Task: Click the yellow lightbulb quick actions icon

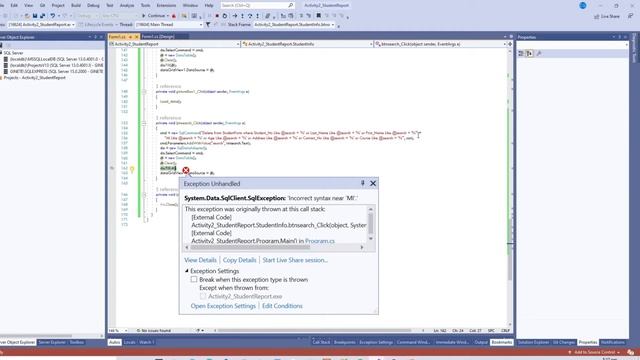Action: click(x=132, y=169)
